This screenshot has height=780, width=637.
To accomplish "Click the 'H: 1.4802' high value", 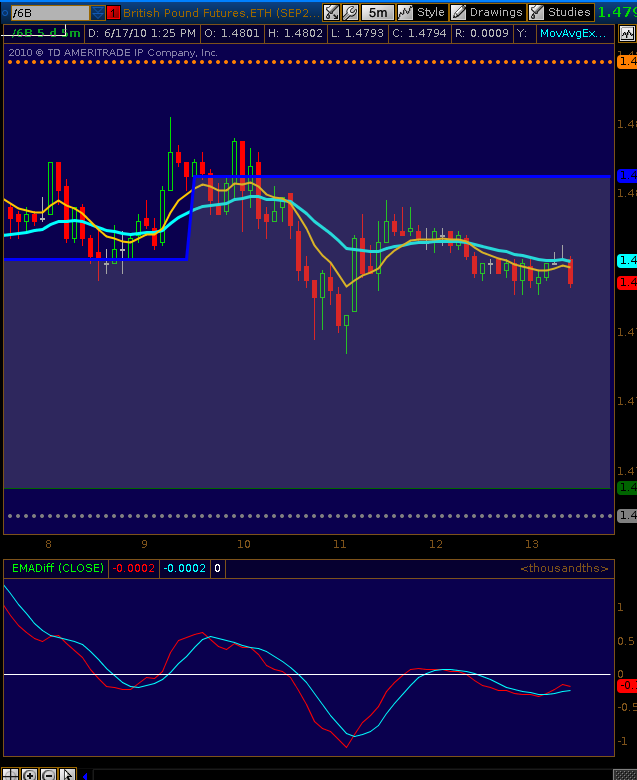I will pyautogui.click(x=295, y=33).
